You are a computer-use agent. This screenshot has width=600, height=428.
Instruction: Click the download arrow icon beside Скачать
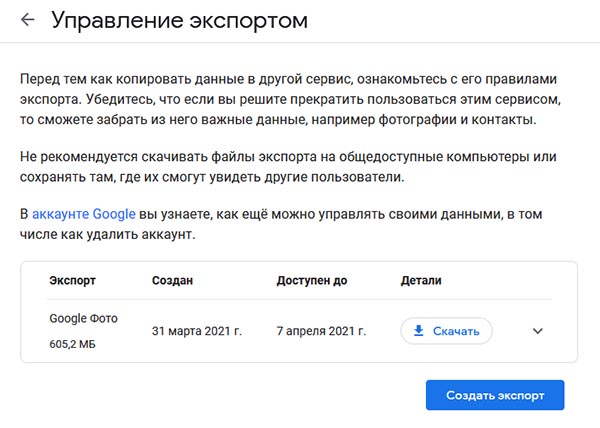(x=419, y=330)
